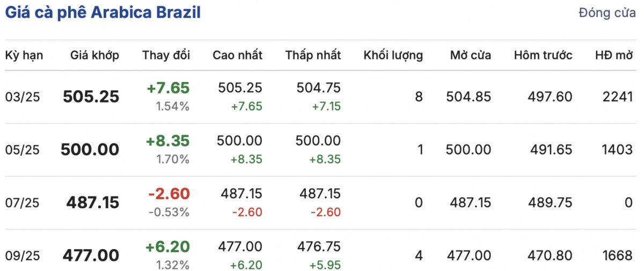Image resolution: width=644 pixels, height=271 pixels.
Task: Select the 'Hôm trước' column header
Action: tap(543, 55)
